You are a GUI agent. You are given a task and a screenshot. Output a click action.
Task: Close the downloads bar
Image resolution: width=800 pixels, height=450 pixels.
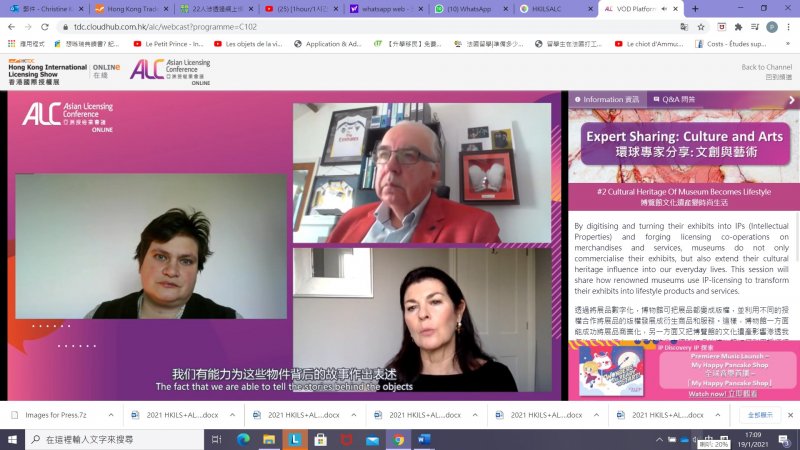coord(790,415)
